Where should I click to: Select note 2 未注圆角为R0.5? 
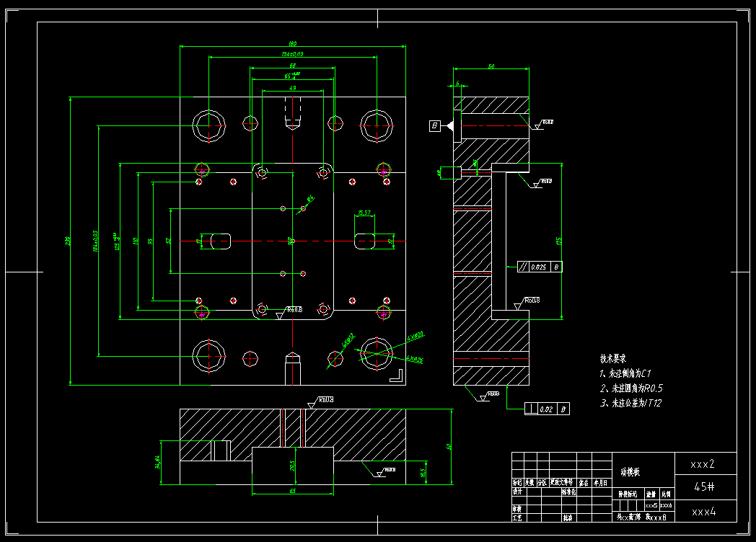coord(631,388)
